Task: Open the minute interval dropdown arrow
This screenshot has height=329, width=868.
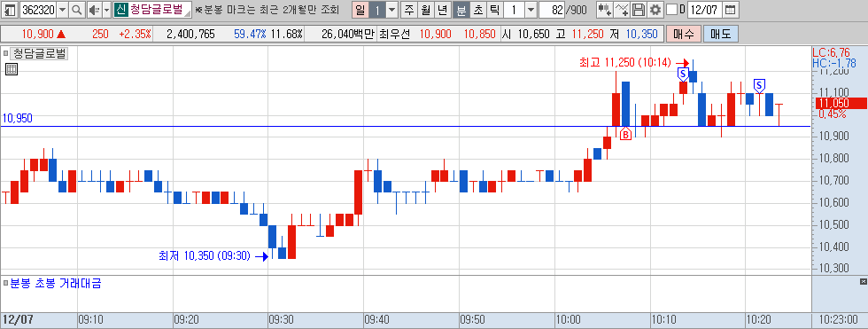Action: point(531,10)
